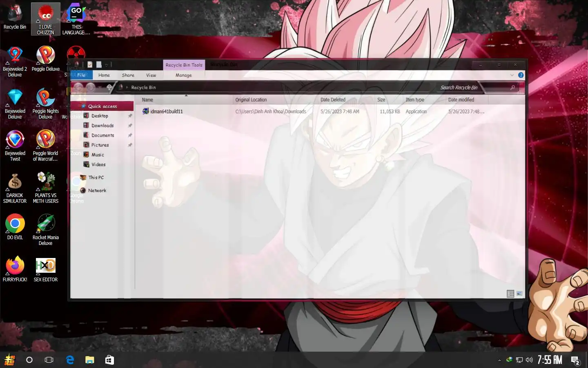Select Bejeweled Deluxe desktop icon
The image size is (588, 368).
tap(15, 103)
